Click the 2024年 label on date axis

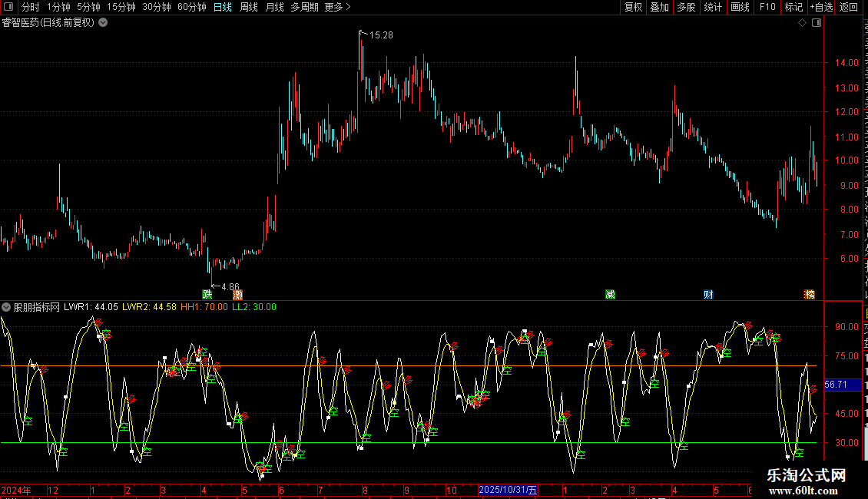[x=16, y=490]
